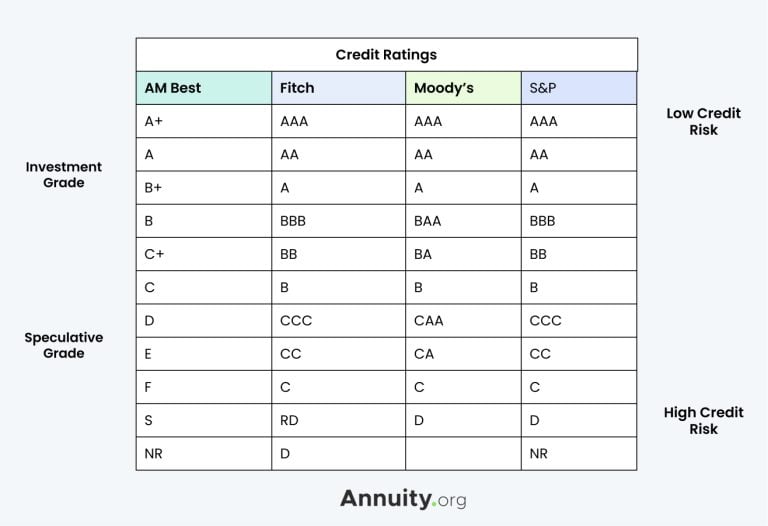This screenshot has height=526, width=768.
Task: Click the Fitch column header
Action: (x=297, y=88)
